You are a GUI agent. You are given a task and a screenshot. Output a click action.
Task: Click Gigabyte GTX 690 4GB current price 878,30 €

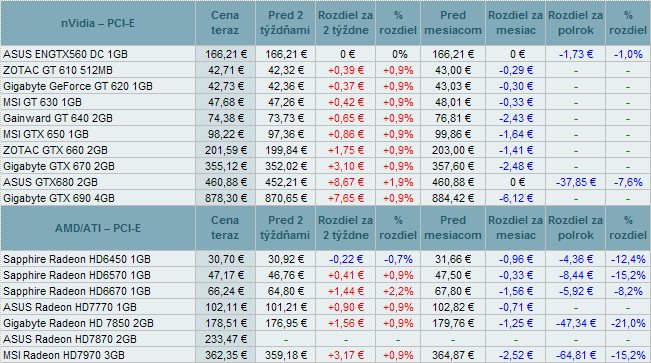226,198
